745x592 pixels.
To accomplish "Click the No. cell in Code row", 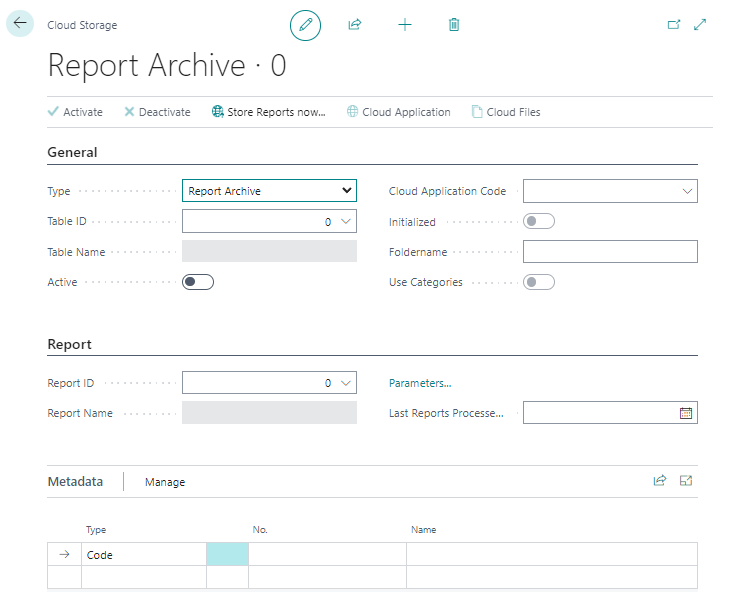I will click(327, 554).
